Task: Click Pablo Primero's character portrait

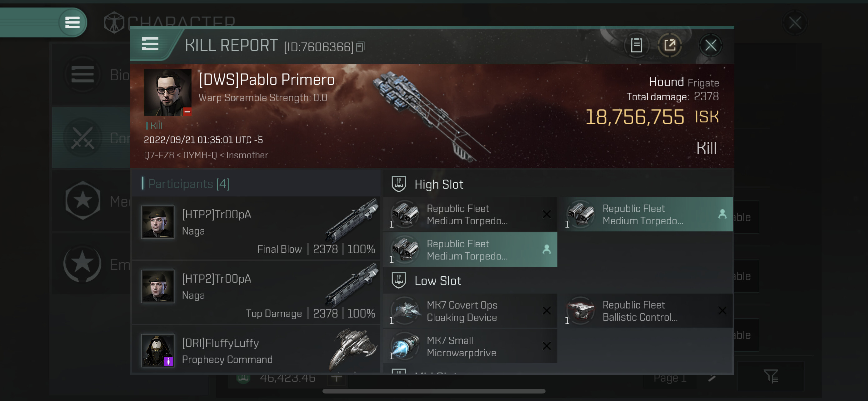Action: 167,92
